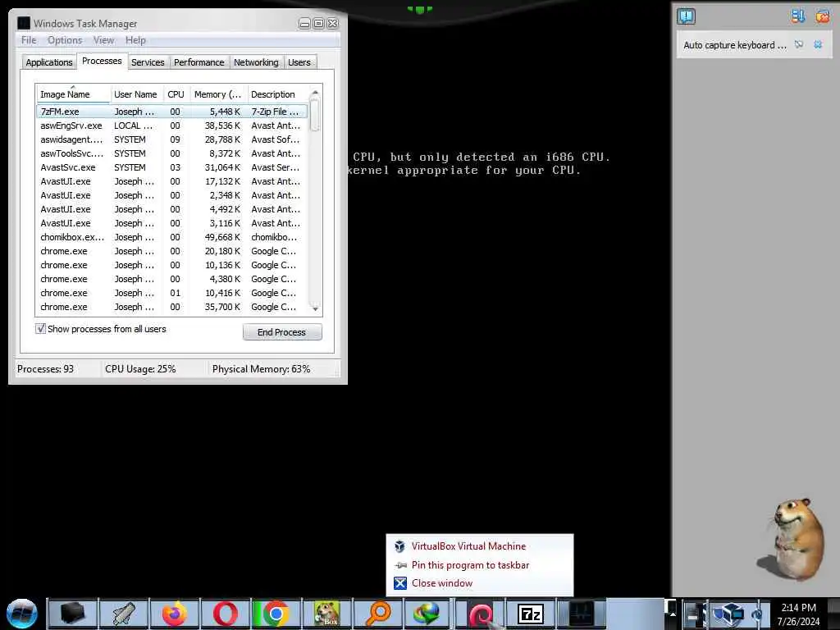Open the orange magnifier search taskbar icon
Screen dimensions: 840x630
tap(378, 614)
